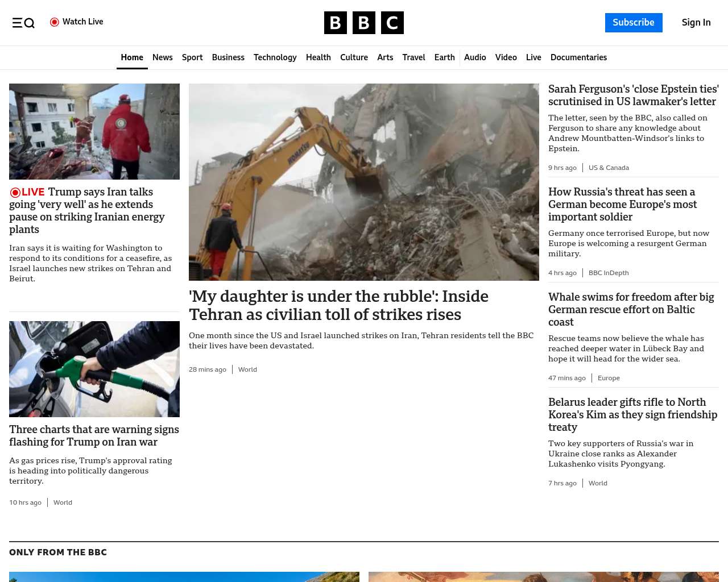Click the US & Canada section tag
The image size is (728, 582).
pos(609,168)
